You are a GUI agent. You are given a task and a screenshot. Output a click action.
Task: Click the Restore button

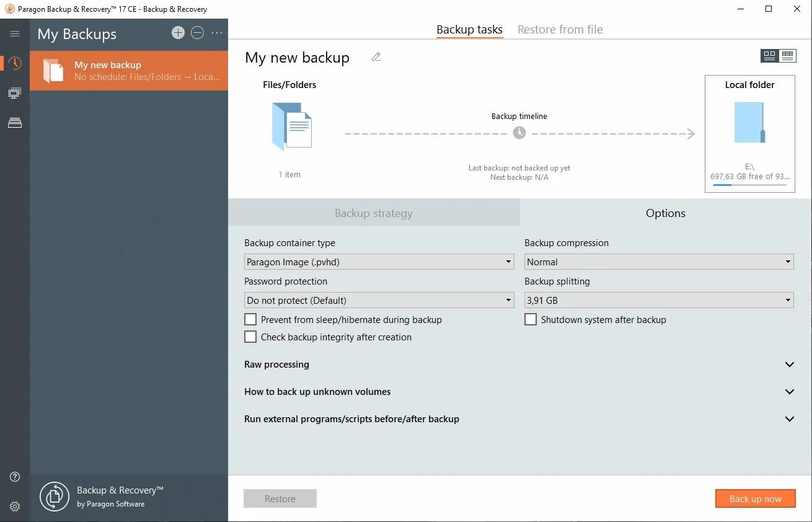coord(280,498)
